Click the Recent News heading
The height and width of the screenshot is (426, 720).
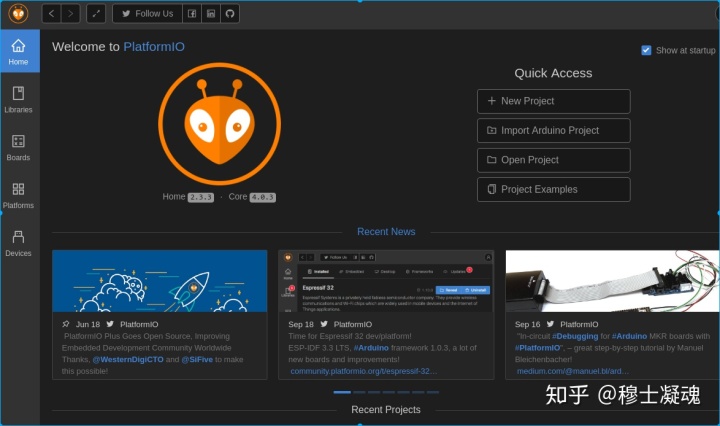pyautogui.click(x=386, y=232)
